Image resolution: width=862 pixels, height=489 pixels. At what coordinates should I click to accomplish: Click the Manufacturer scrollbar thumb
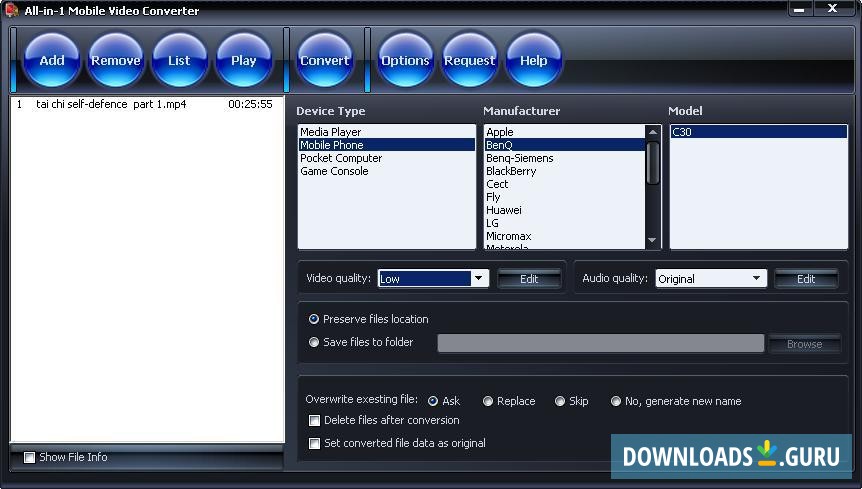click(x=653, y=163)
